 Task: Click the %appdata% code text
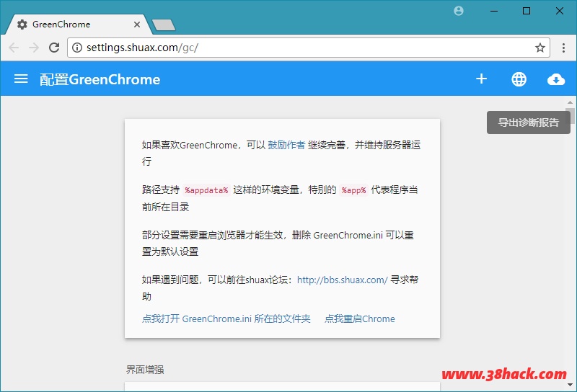[206, 190]
